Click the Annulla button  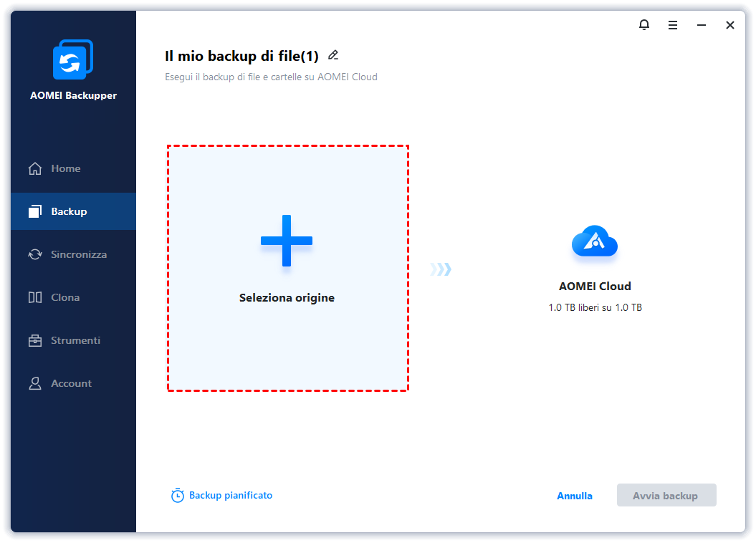[575, 496]
